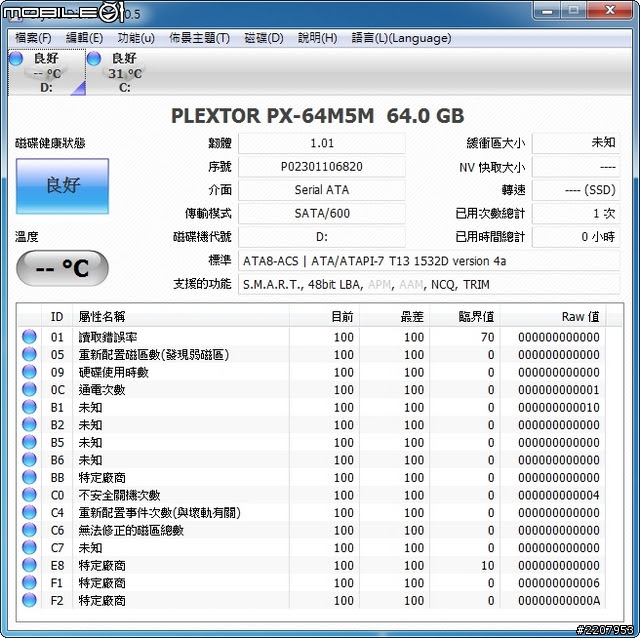Viewport: 640px width, 638px height.
Task: Select the 硬碟使用時數 attribute row
Action: 312,372
